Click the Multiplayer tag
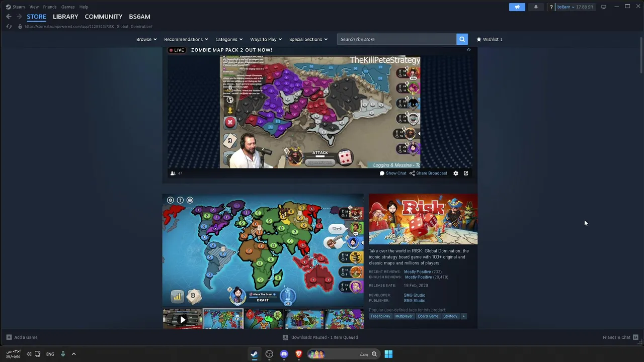The width and height of the screenshot is (644, 362). 404,316
